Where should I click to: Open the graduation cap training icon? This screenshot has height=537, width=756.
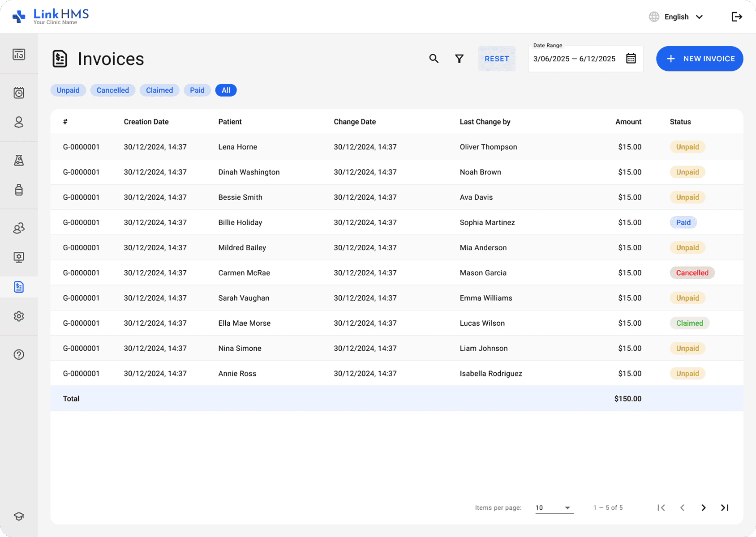pos(19,516)
